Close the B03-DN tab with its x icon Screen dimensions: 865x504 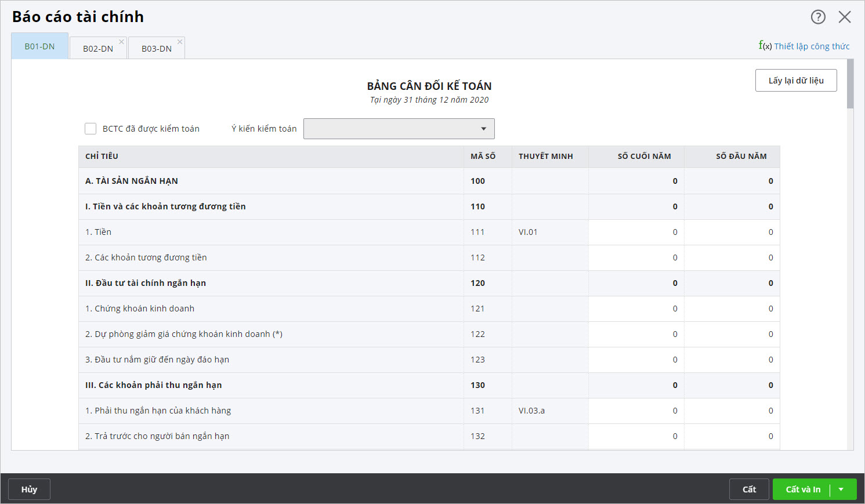click(180, 42)
